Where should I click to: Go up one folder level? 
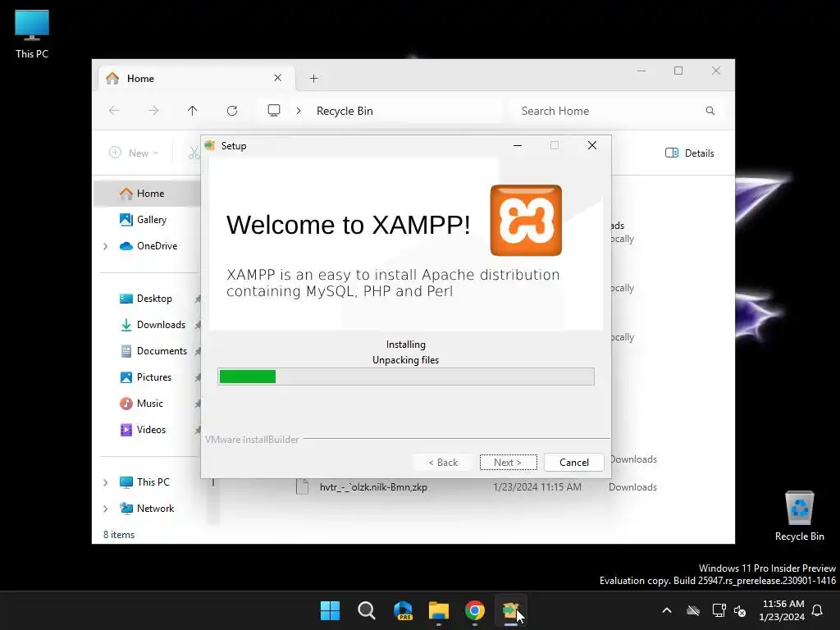click(x=192, y=111)
